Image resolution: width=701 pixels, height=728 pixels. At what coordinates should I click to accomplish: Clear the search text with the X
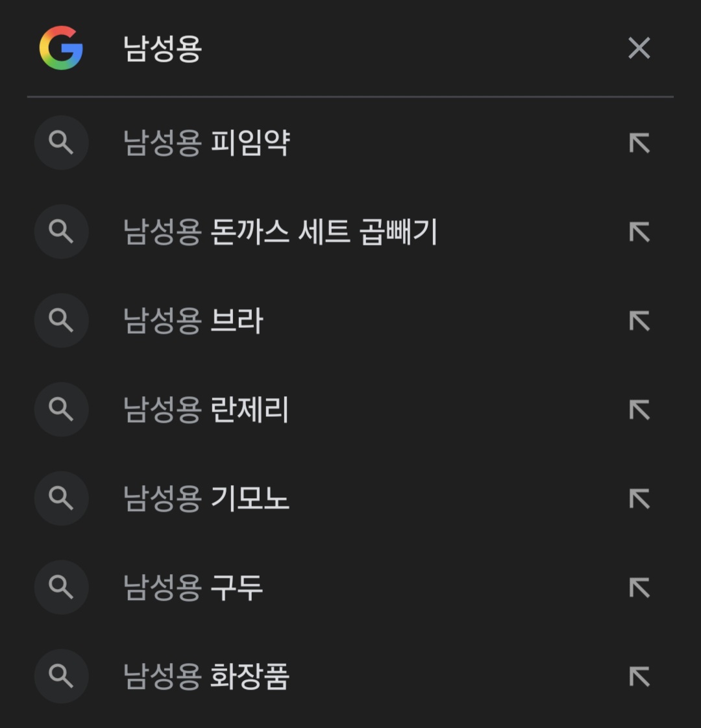(639, 48)
